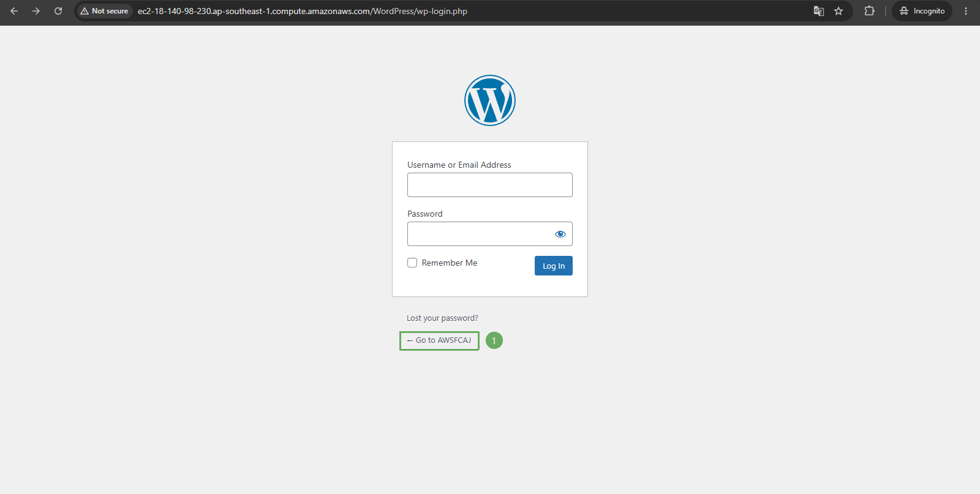Click the Remember Me label text

coord(450,263)
